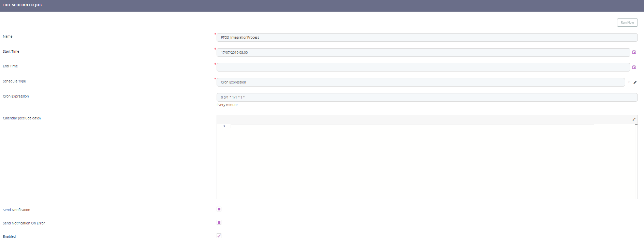644x247 pixels.
Task: Open the End Time calendar picker icon
Action: pyautogui.click(x=634, y=67)
